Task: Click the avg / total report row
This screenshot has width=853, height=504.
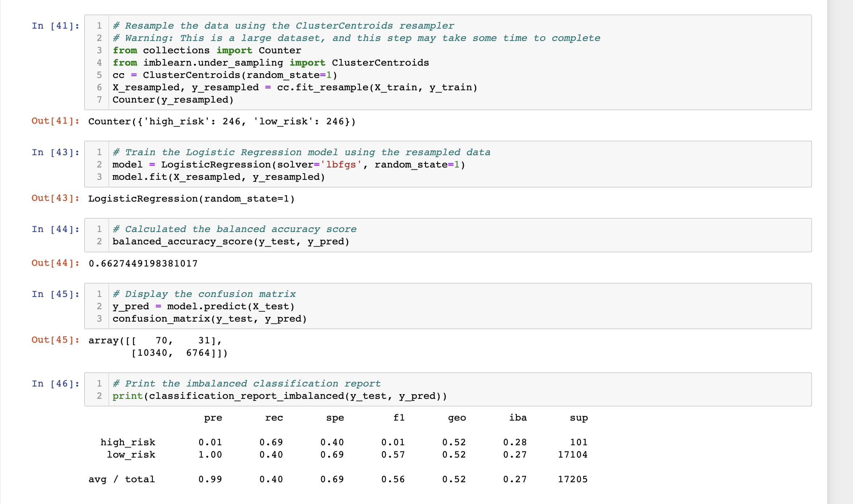Action: click(122, 479)
